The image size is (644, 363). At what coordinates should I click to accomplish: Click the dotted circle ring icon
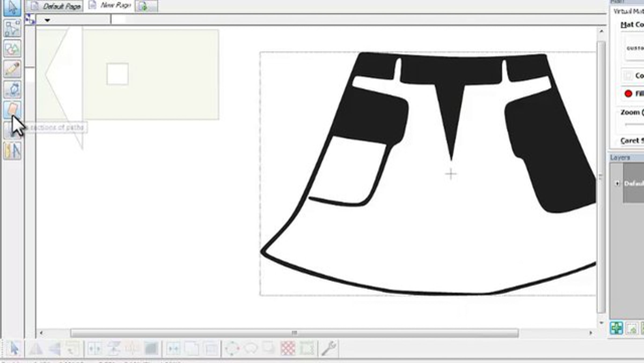232,349
